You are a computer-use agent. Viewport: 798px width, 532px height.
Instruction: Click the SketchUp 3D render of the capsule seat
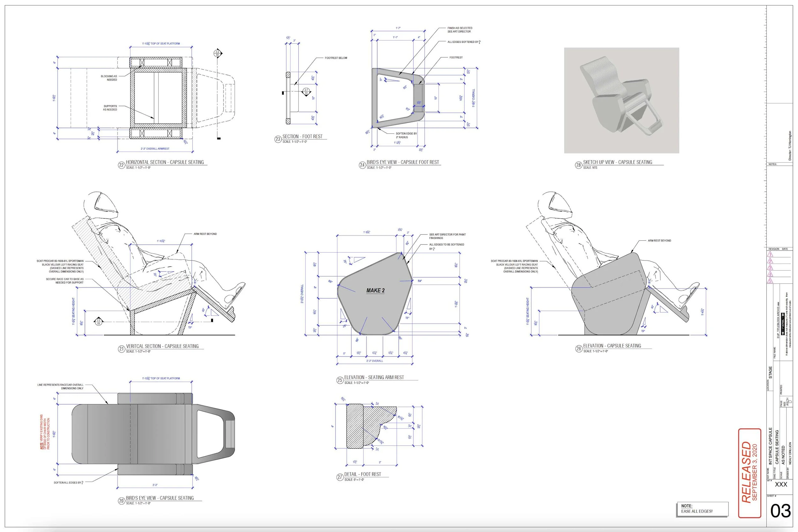pos(621,100)
